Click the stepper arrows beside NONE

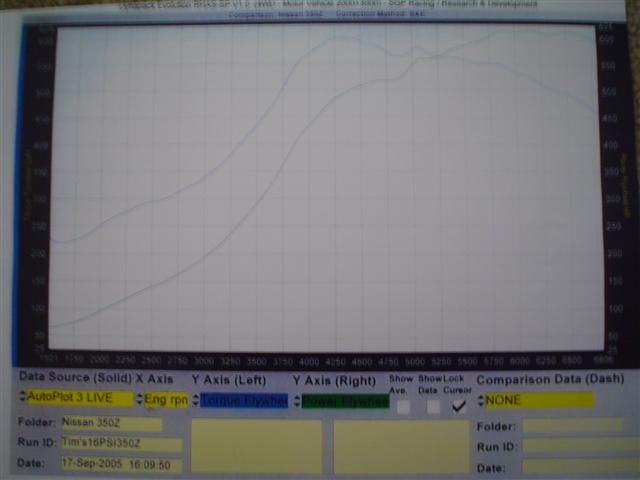pos(480,400)
